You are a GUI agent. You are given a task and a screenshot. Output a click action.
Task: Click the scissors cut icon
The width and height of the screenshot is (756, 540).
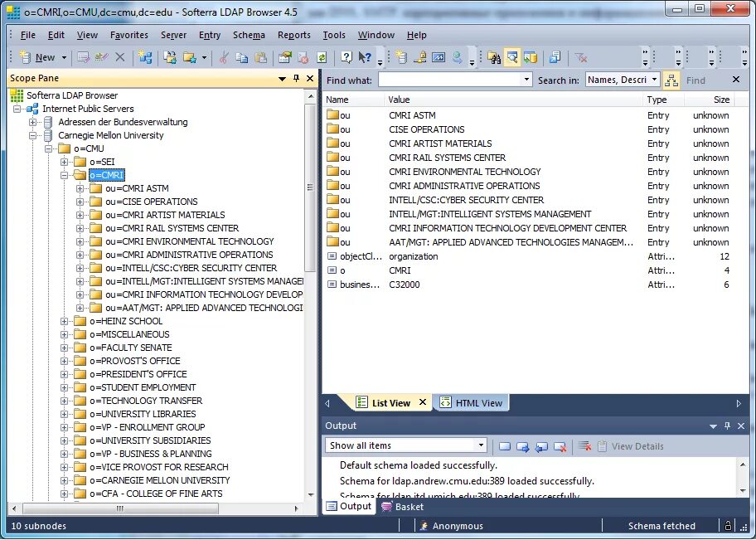(223, 57)
